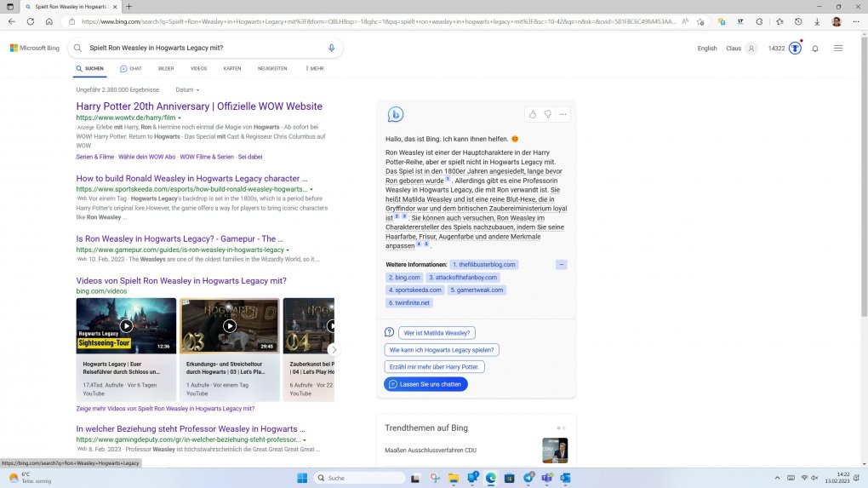The image size is (868, 488).
Task: Start voice search with the microphone
Action: (x=331, y=48)
